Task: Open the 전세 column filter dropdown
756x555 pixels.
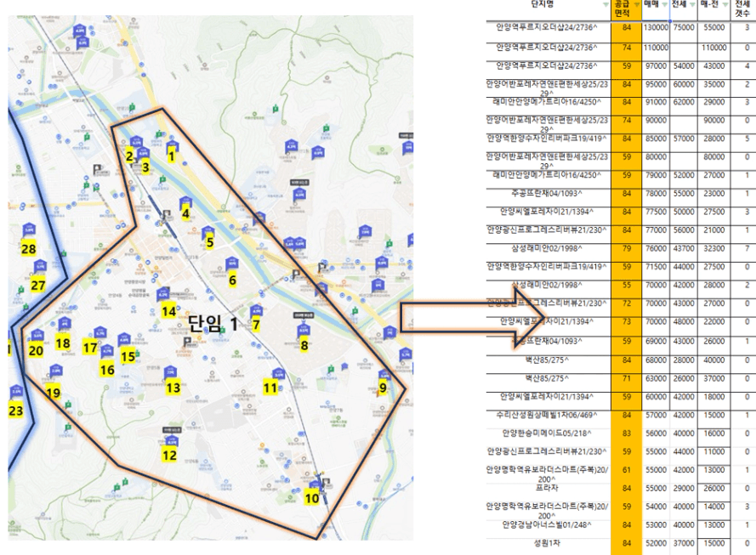Action: (692, 5)
